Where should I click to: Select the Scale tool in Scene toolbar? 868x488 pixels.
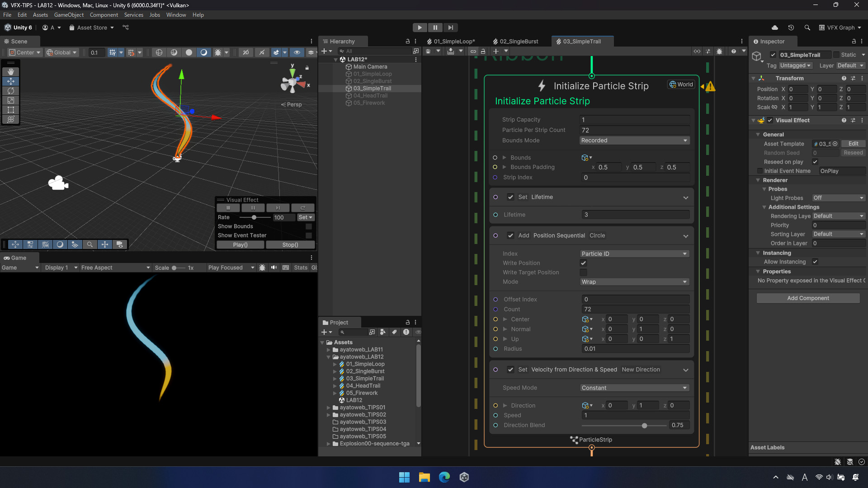(x=11, y=100)
